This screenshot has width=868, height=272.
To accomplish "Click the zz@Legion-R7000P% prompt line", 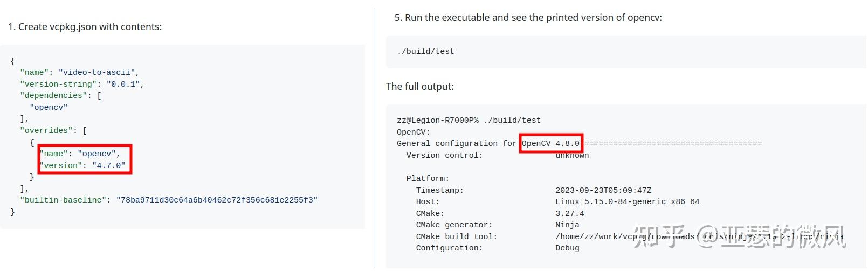I will [x=468, y=121].
